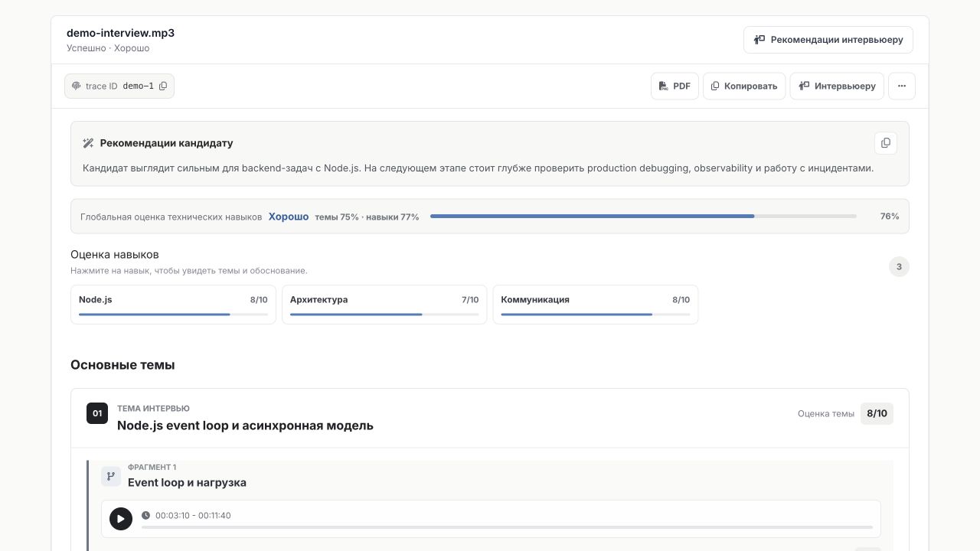Expand the Архитектура skill card

pyautogui.click(x=384, y=305)
